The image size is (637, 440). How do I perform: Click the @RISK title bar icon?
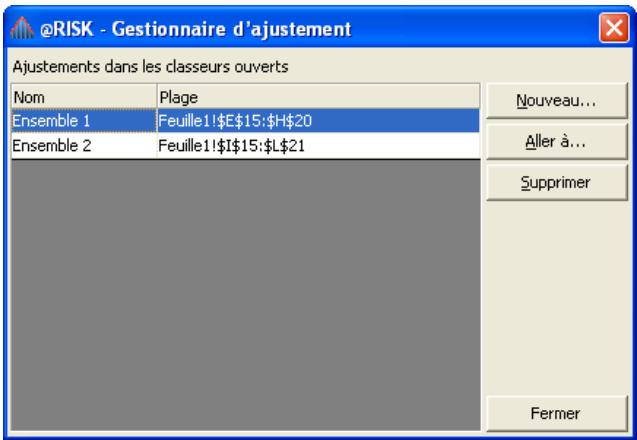click(22, 28)
